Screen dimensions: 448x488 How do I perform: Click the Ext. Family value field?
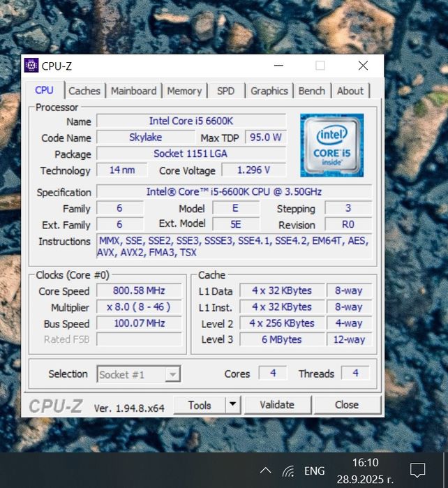(120, 224)
